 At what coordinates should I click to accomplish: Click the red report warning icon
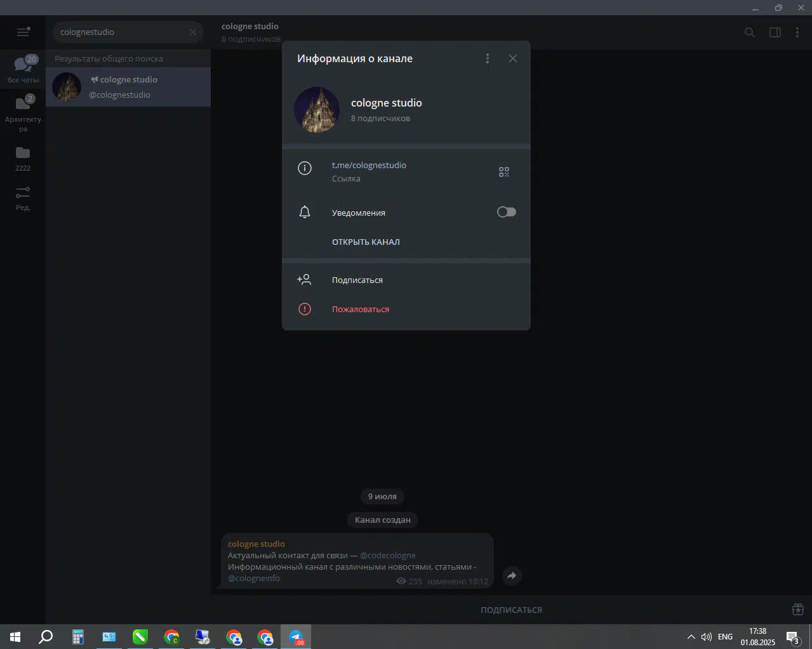coord(305,309)
